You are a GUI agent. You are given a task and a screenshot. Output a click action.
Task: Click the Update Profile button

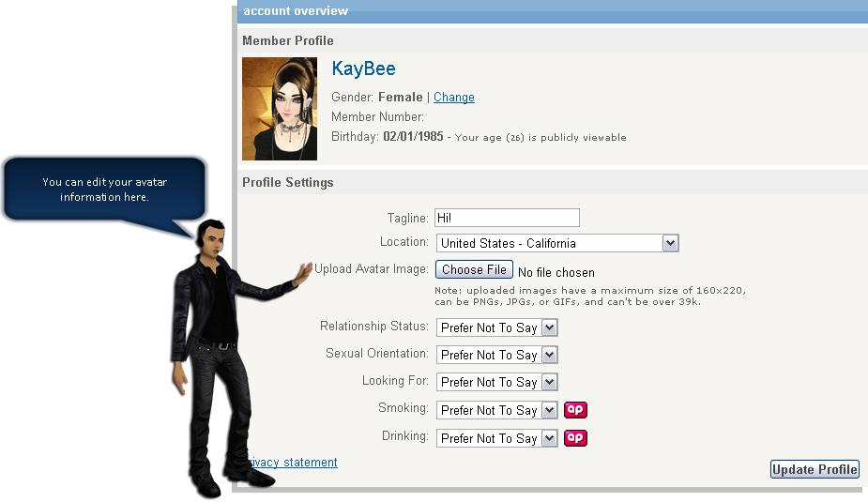tap(815, 469)
